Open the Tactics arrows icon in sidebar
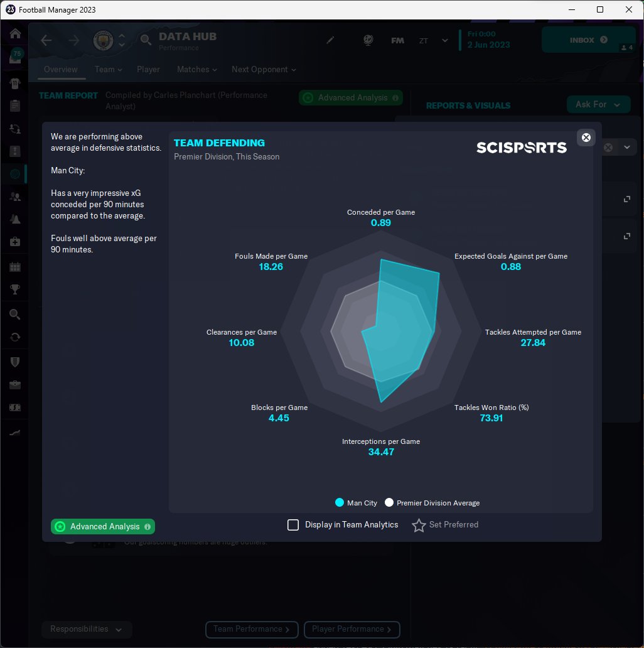 tap(15, 129)
